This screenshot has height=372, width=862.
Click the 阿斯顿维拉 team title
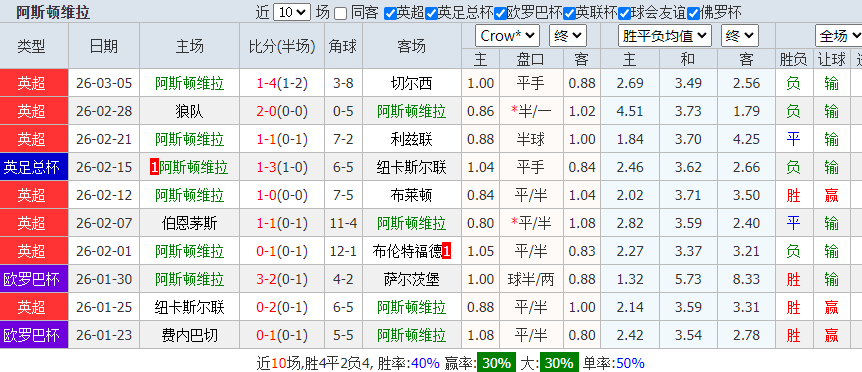[53, 12]
